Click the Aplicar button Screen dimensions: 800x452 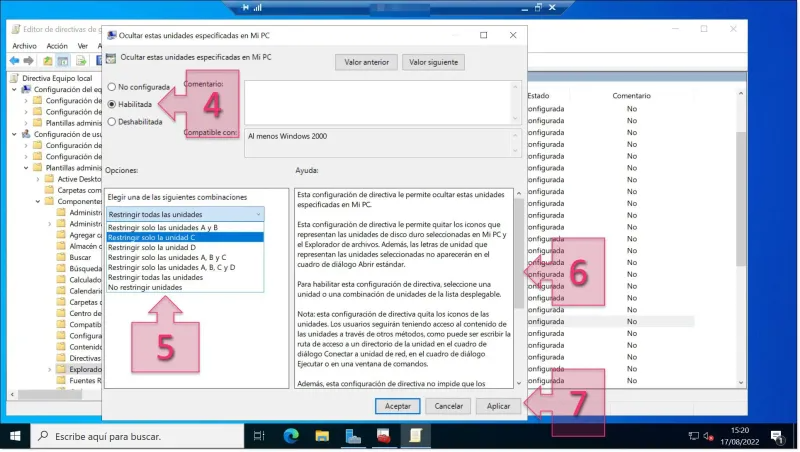pyautogui.click(x=498, y=406)
